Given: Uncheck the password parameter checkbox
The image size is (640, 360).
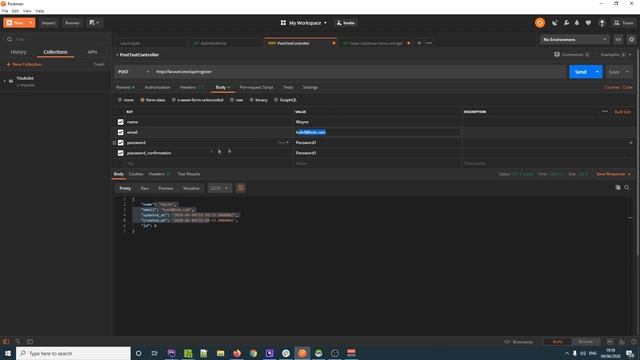Looking at the screenshot, I should [120, 142].
